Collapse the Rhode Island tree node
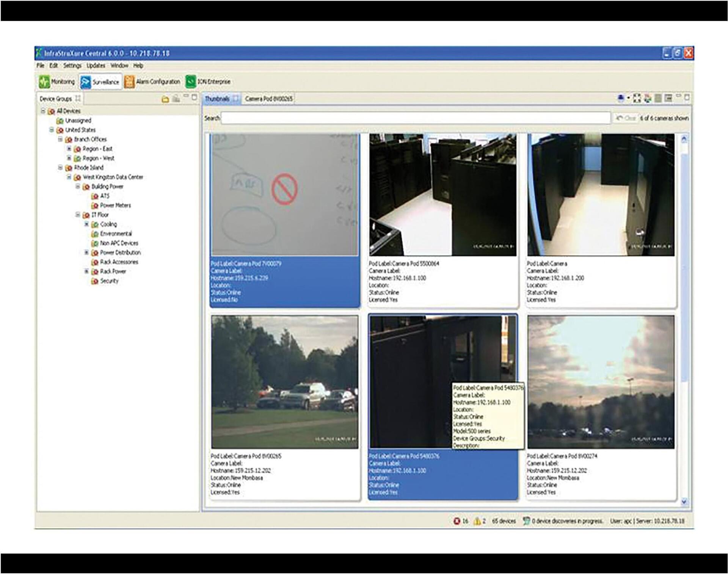728x574 pixels. [60, 167]
